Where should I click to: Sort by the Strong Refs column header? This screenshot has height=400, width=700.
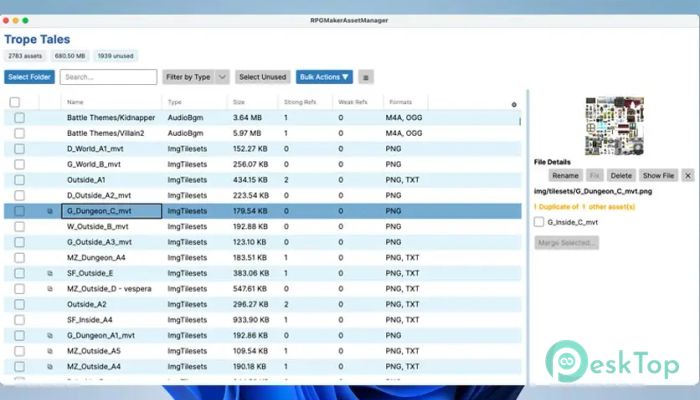pos(300,102)
